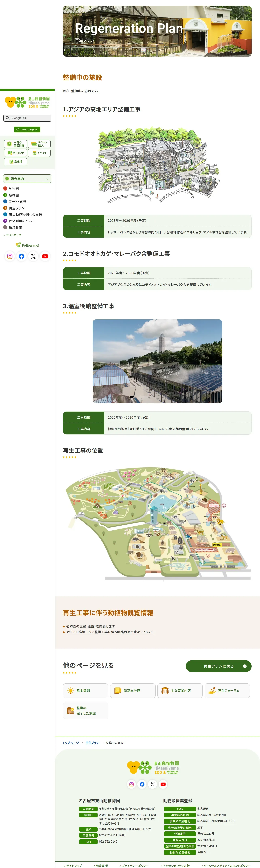Click the 園内MAP map icon button

16,153
